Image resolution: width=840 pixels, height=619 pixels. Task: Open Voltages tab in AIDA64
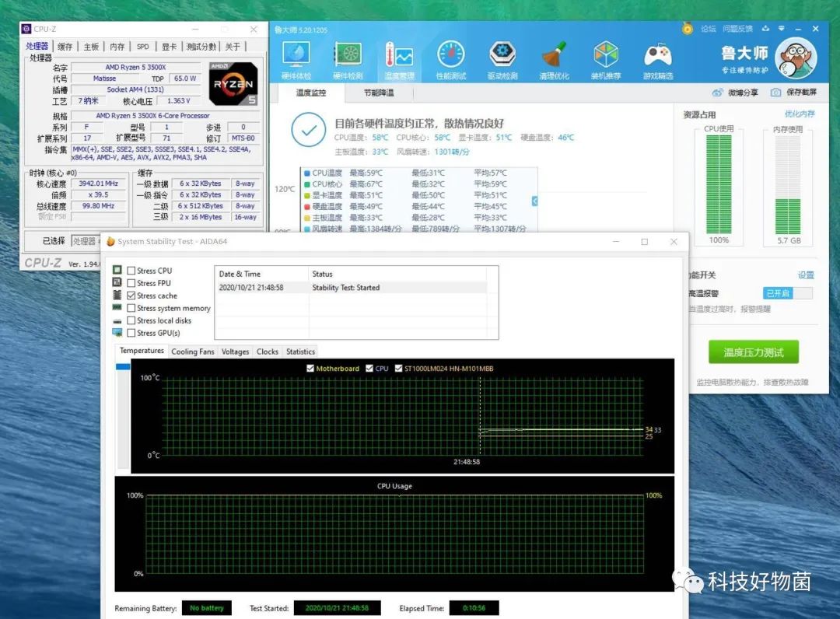coord(235,351)
